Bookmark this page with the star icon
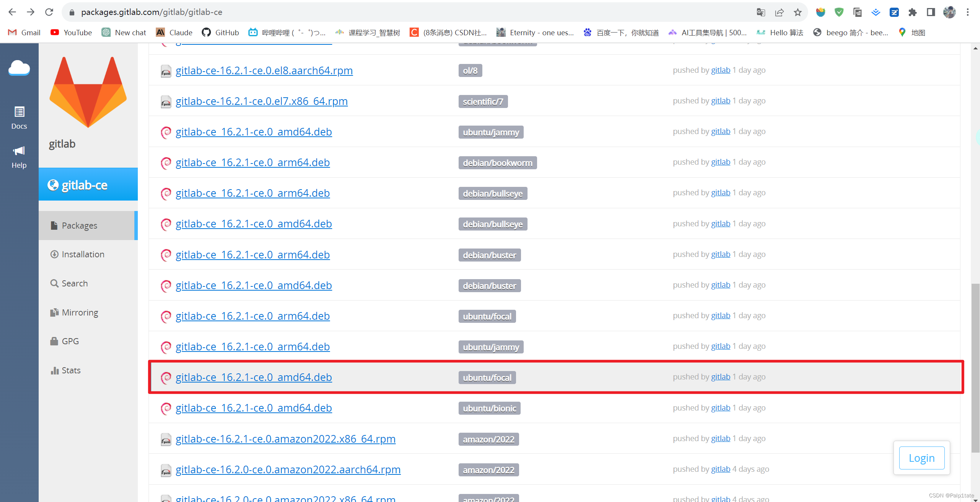Image resolution: width=980 pixels, height=502 pixels. [x=797, y=12]
